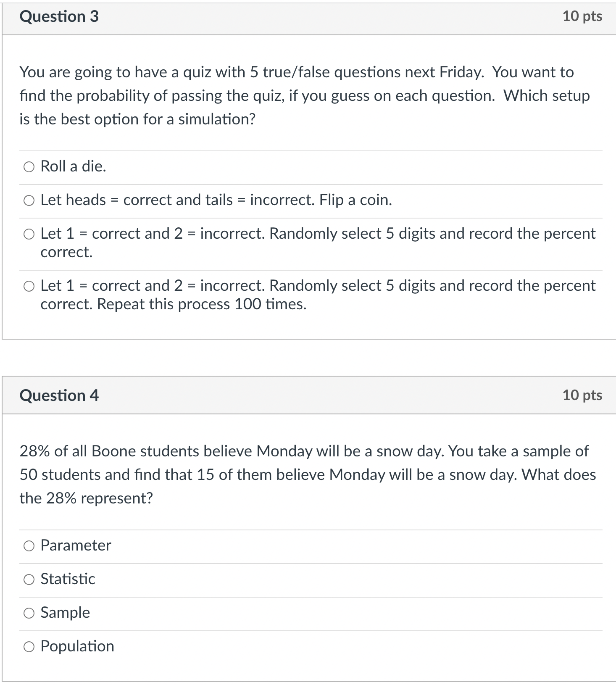Select radio for 5 digits without repeating
The width and height of the screenshot is (616, 685).
[x=29, y=234]
